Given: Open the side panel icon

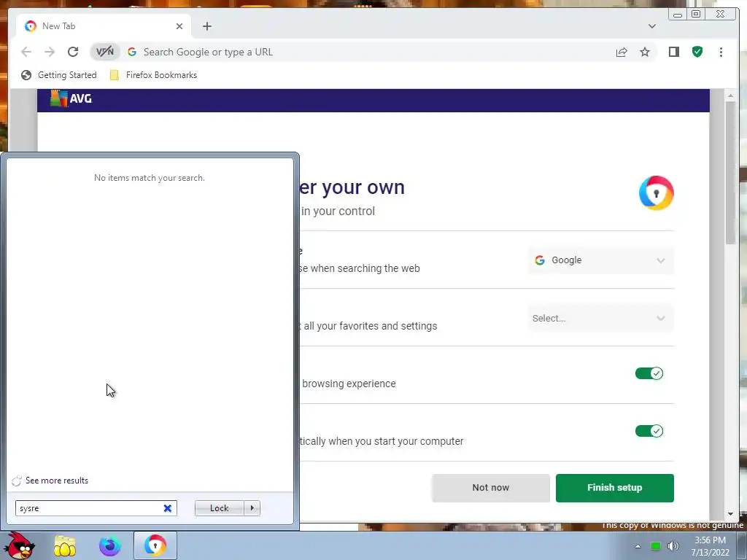Looking at the screenshot, I should pos(673,52).
